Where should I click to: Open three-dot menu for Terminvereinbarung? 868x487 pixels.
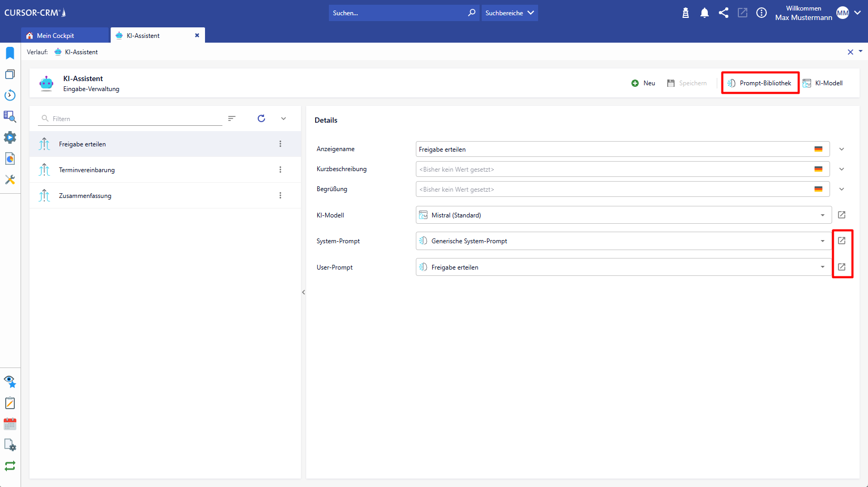[280, 170]
